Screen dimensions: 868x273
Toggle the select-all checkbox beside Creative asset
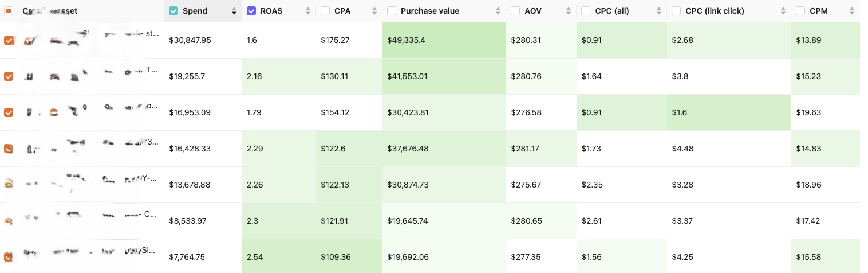(x=9, y=11)
